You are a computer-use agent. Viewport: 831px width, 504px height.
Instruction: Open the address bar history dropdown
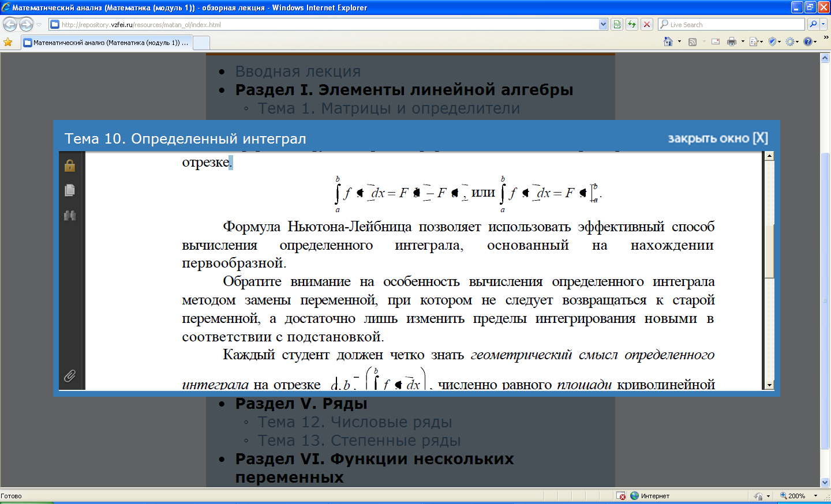(604, 24)
